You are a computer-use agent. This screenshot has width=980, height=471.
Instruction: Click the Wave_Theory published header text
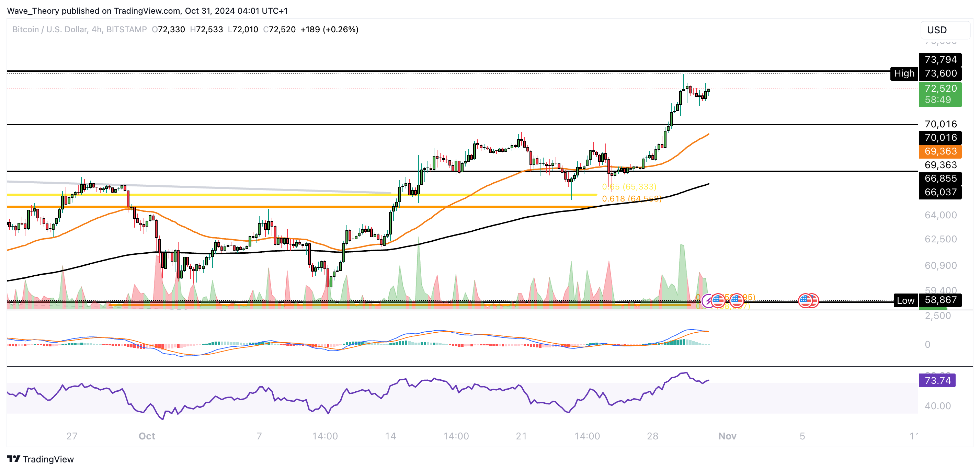point(147,11)
